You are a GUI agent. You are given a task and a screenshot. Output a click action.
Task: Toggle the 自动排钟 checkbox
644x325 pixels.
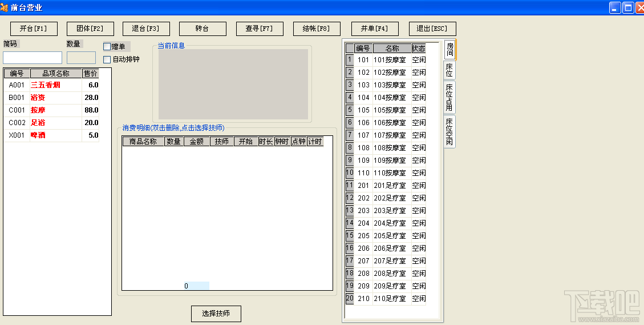(x=107, y=59)
